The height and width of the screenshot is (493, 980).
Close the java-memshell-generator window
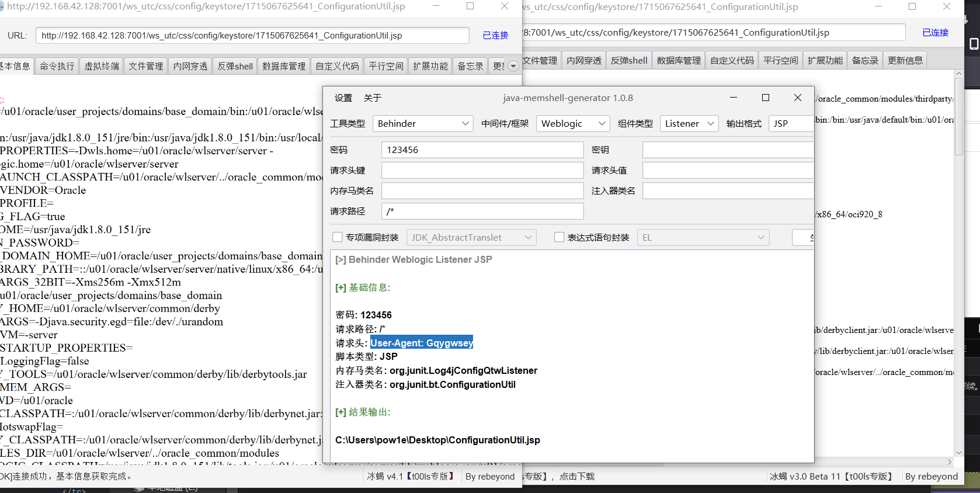click(x=798, y=98)
